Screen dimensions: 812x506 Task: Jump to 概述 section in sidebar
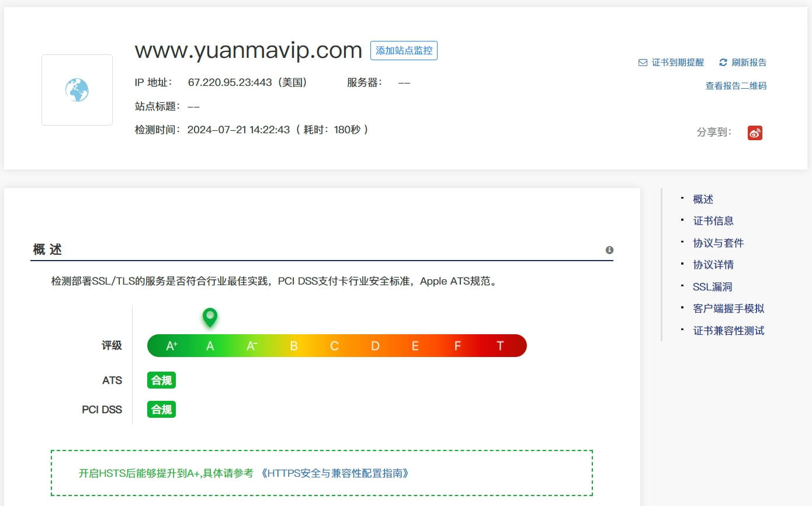[703, 199]
